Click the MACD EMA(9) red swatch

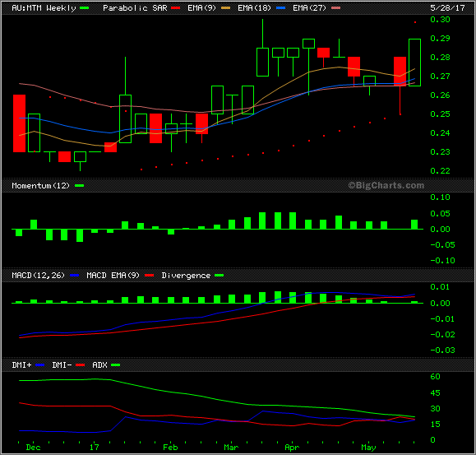pos(150,276)
